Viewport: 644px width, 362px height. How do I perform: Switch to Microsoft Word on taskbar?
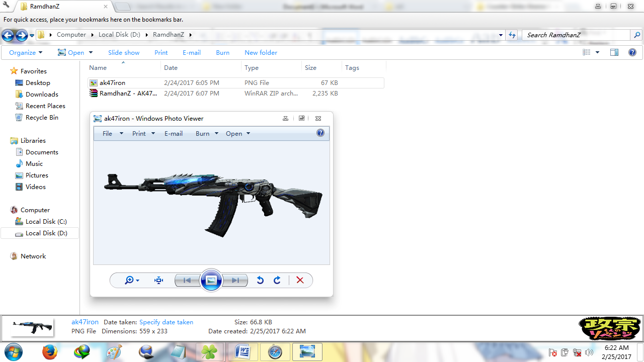coord(243,352)
